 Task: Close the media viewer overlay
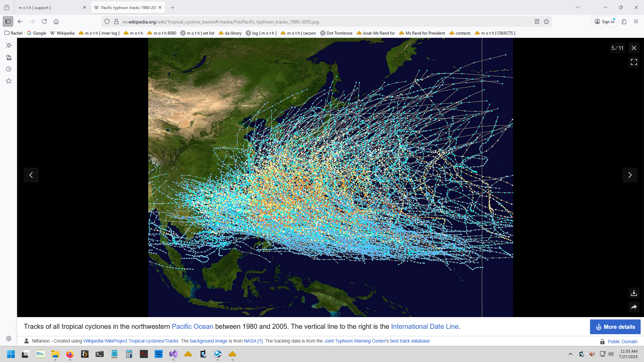pos(634,48)
